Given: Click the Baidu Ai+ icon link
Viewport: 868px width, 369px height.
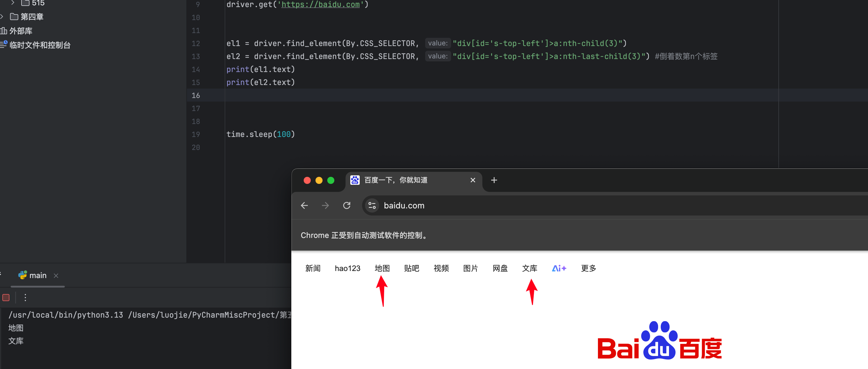Looking at the screenshot, I should [x=559, y=269].
